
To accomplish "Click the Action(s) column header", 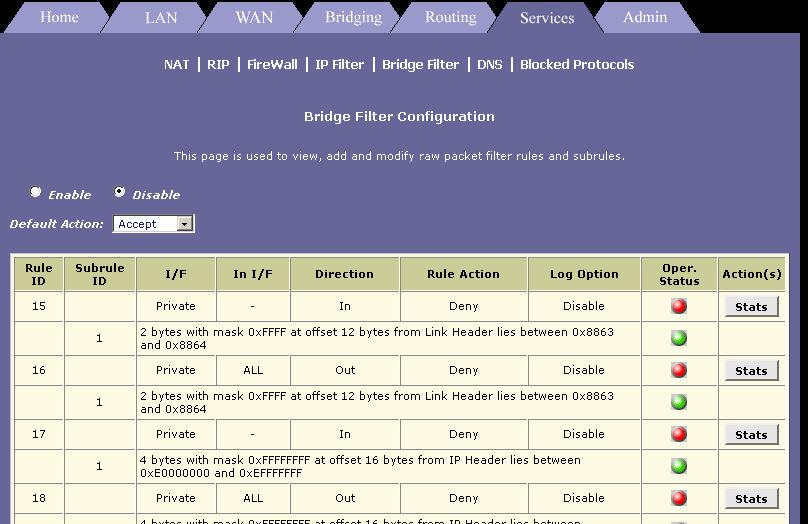I will coord(752,274).
